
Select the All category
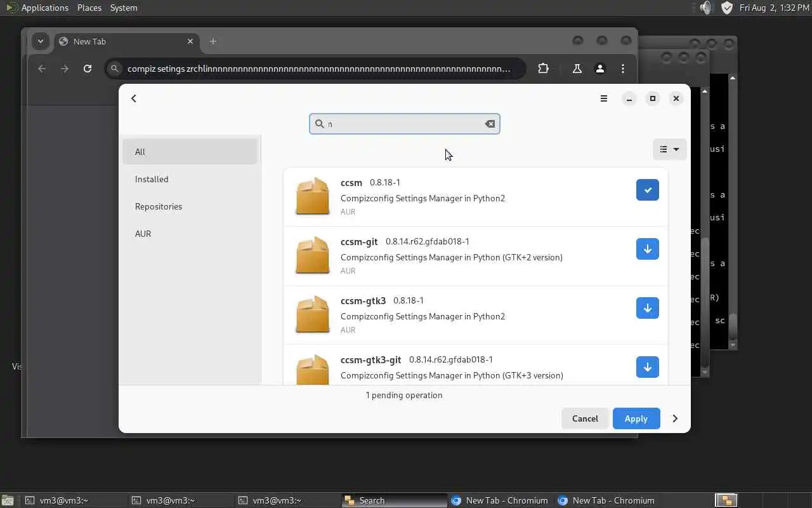click(x=190, y=152)
